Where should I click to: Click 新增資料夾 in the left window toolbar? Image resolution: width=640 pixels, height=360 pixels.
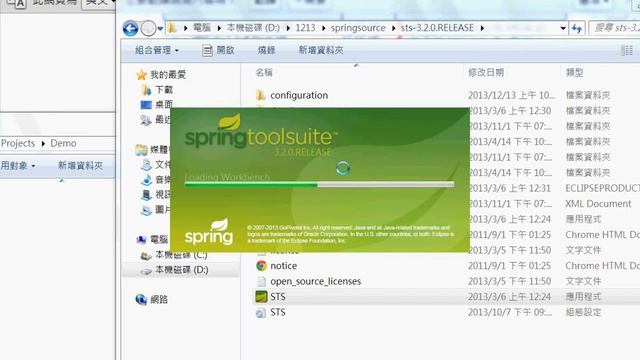coord(80,165)
